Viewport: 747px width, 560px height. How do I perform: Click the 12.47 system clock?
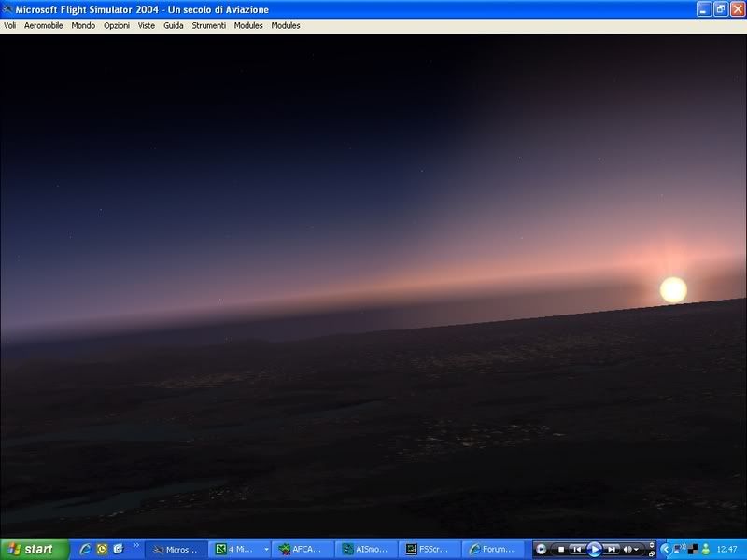pos(727,550)
